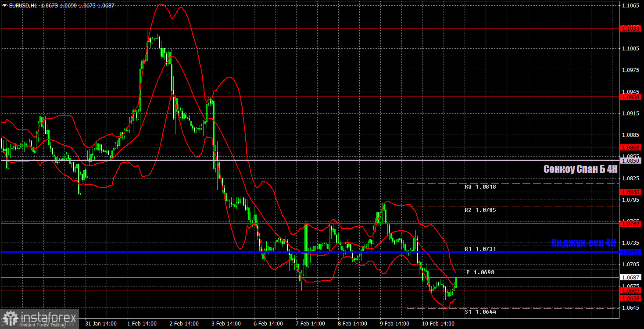Select the red 1.1033 level price label
Screen dimensions: 644x329
tap(631, 28)
